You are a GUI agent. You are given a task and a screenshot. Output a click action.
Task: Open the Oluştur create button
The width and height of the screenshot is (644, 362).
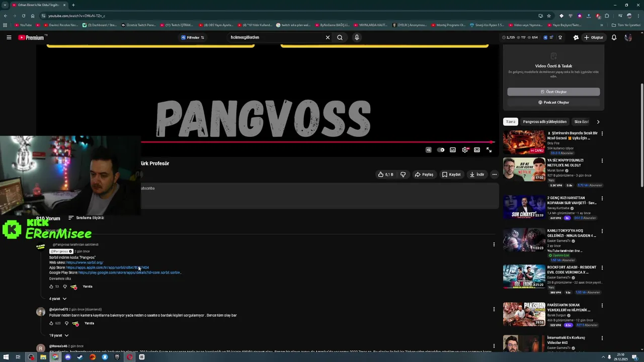coord(594,37)
